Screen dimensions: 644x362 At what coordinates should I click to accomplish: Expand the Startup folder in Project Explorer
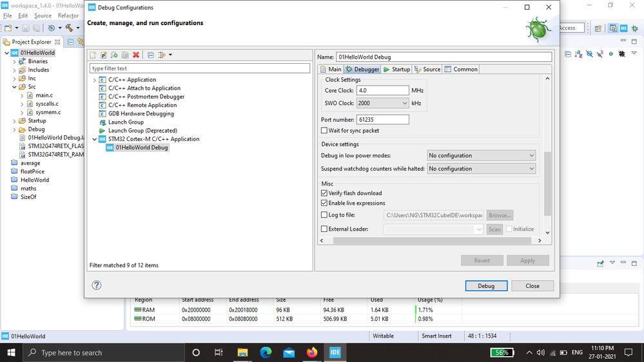14,121
